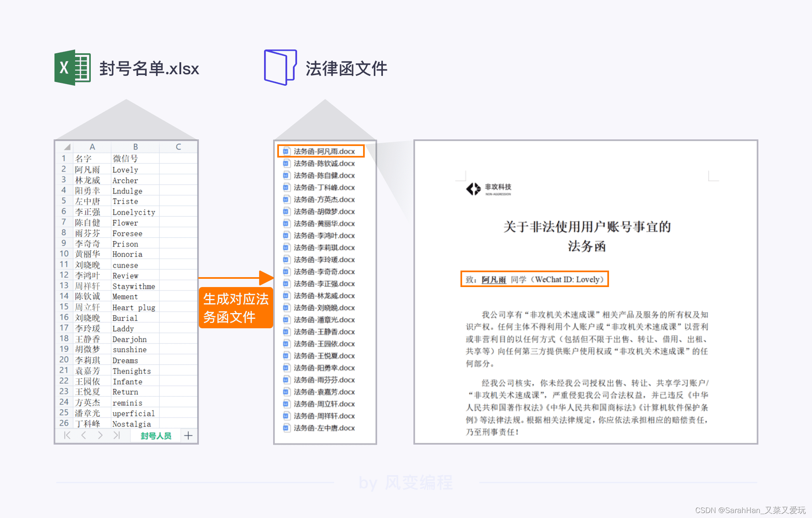Click previous sheet arrow icon
The height and width of the screenshot is (518, 812).
[84, 436]
